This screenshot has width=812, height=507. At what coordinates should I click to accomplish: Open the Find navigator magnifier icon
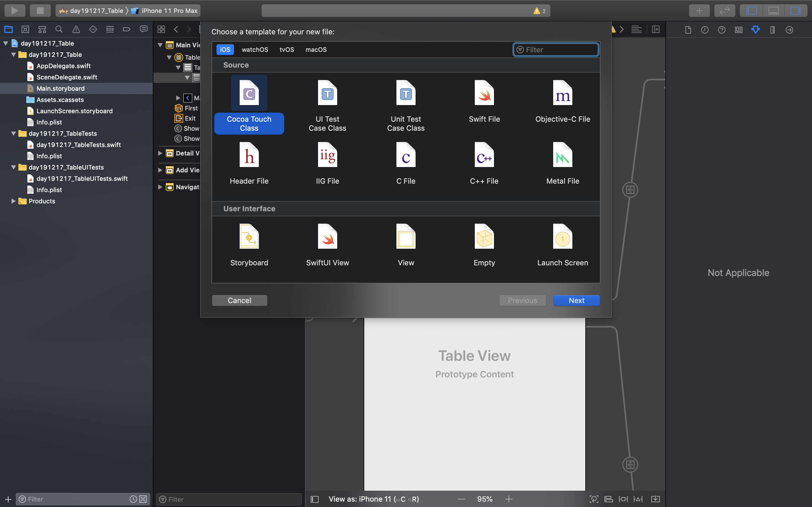pos(59,30)
